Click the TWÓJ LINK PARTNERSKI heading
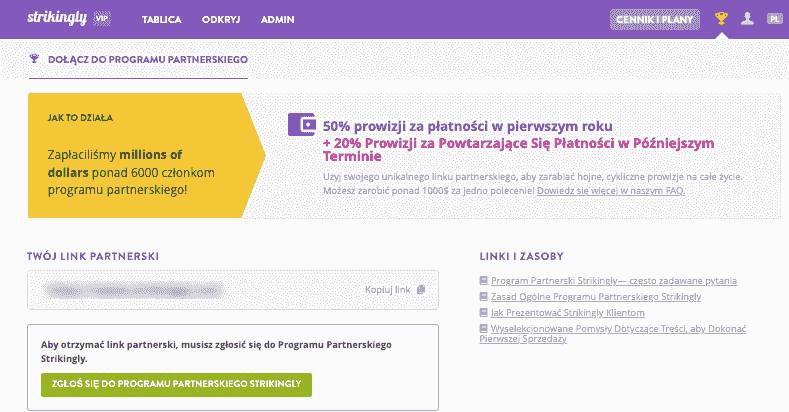The height and width of the screenshot is (412, 789). (x=93, y=256)
